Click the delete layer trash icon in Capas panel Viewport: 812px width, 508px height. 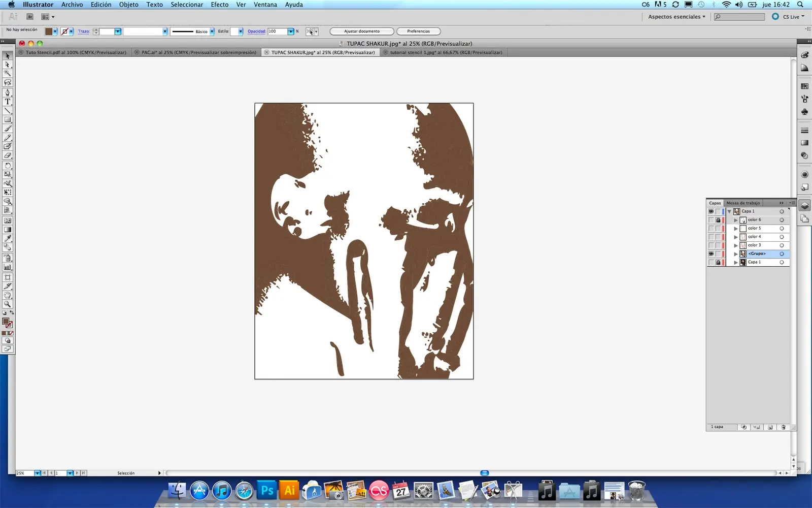pyautogui.click(x=783, y=427)
